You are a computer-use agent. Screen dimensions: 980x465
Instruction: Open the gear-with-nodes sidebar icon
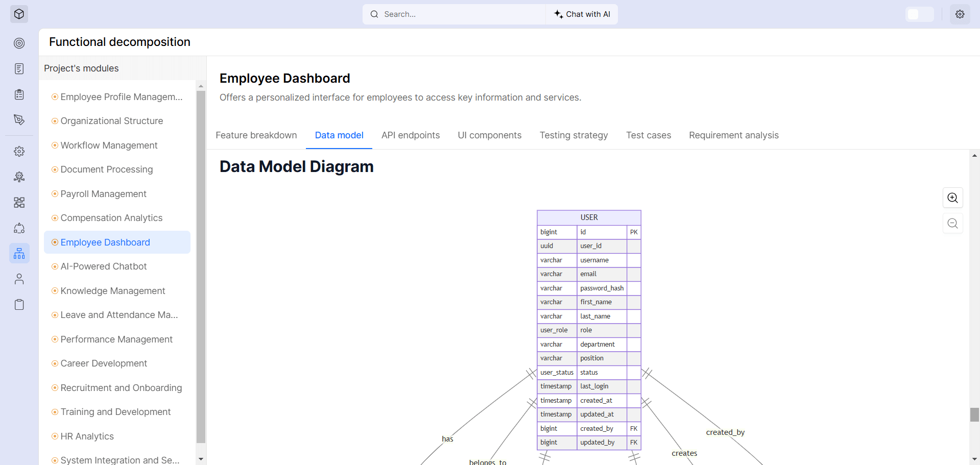(19, 177)
